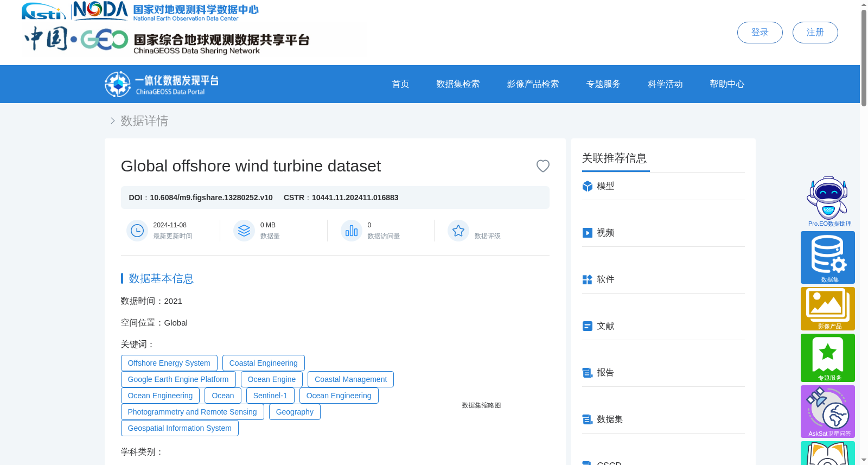Click the 登录 login button
Screen dimensions: 868x465
click(x=759, y=33)
